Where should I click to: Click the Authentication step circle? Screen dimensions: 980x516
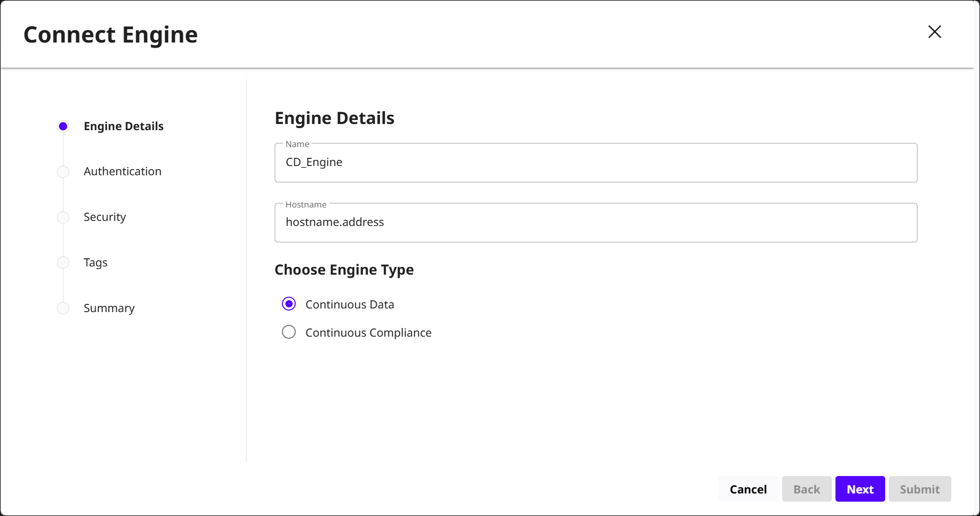click(63, 172)
